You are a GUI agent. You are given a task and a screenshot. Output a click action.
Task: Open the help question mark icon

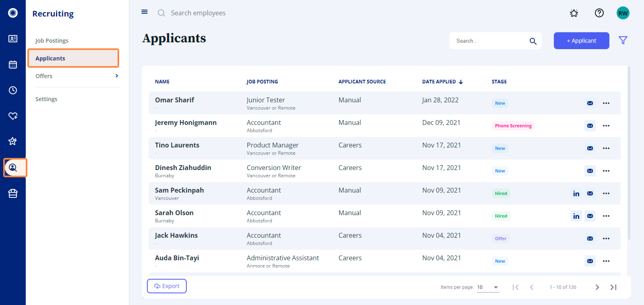[x=599, y=13]
